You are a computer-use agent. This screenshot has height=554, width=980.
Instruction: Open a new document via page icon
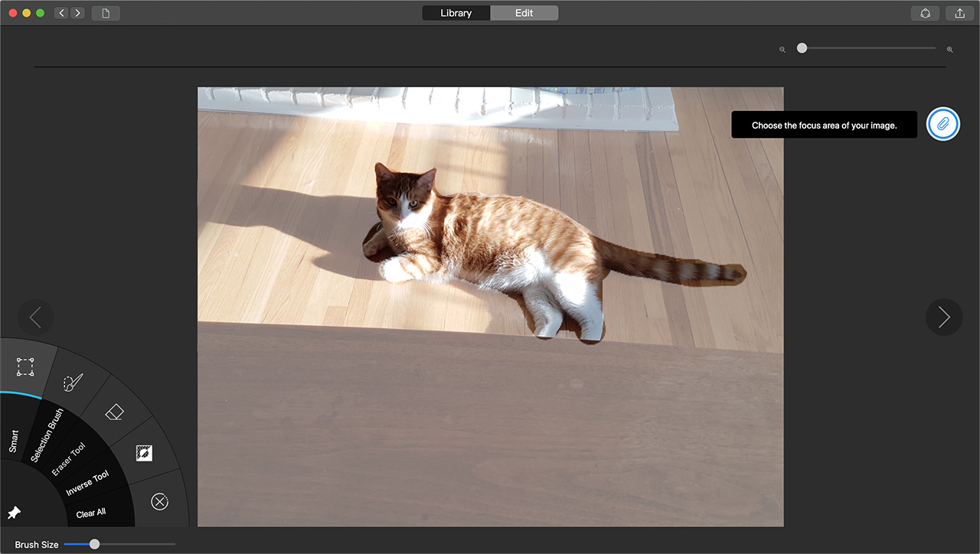(106, 13)
